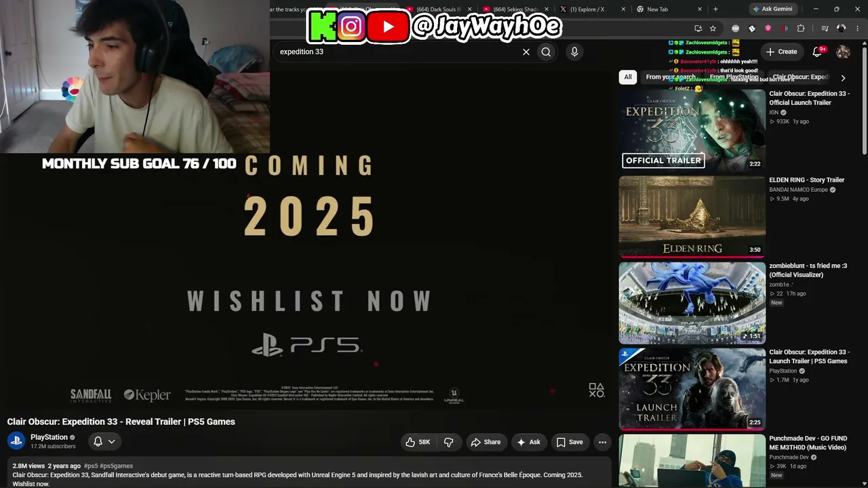
Task: Open Chrome media controls icon
Action: click(x=825, y=28)
